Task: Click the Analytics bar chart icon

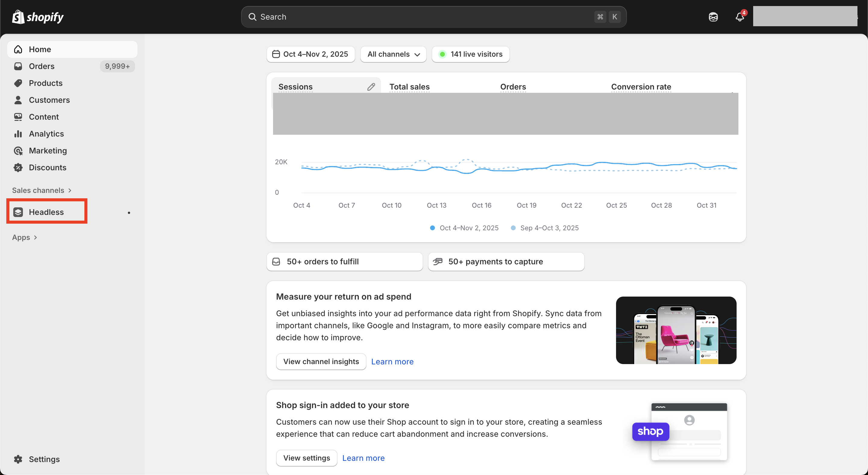Action: (18, 134)
